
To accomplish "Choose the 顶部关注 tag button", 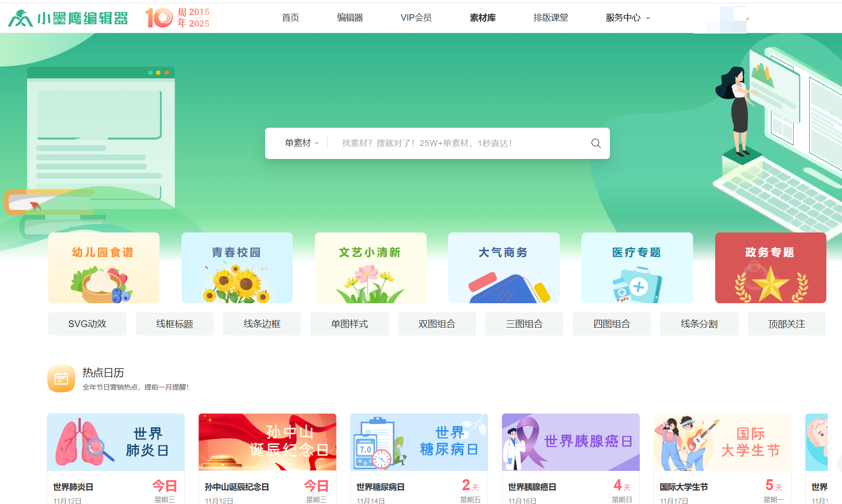I will click(x=786, y=324).
